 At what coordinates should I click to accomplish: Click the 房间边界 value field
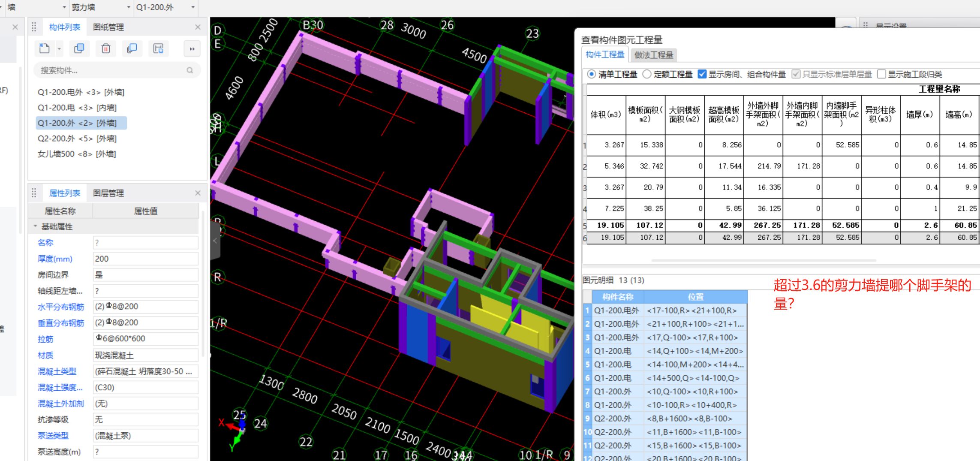pos(146,275)
